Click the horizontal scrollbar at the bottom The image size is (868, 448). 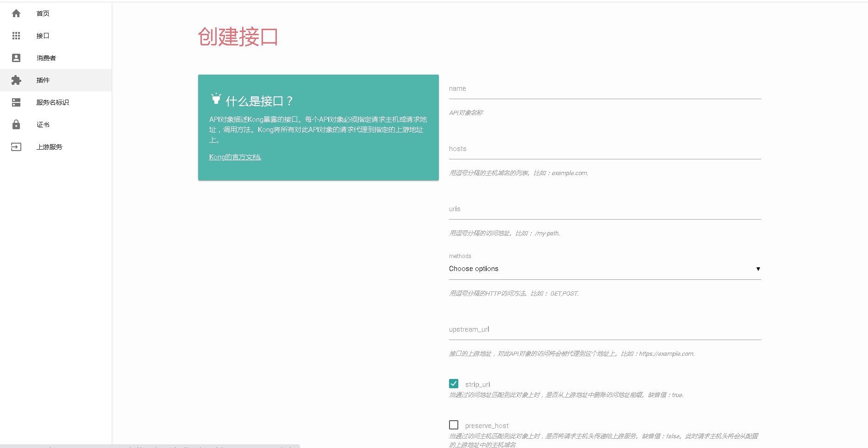[150, 446]
